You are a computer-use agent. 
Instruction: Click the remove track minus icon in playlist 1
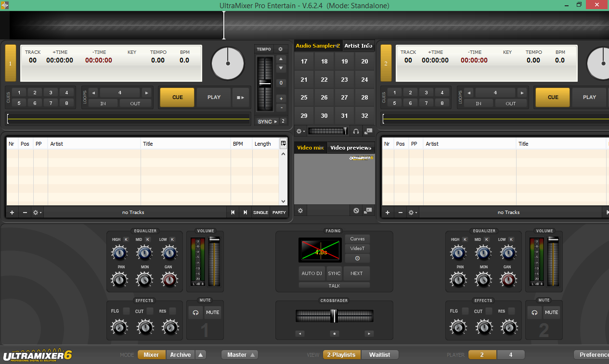[x=25, y=212]
